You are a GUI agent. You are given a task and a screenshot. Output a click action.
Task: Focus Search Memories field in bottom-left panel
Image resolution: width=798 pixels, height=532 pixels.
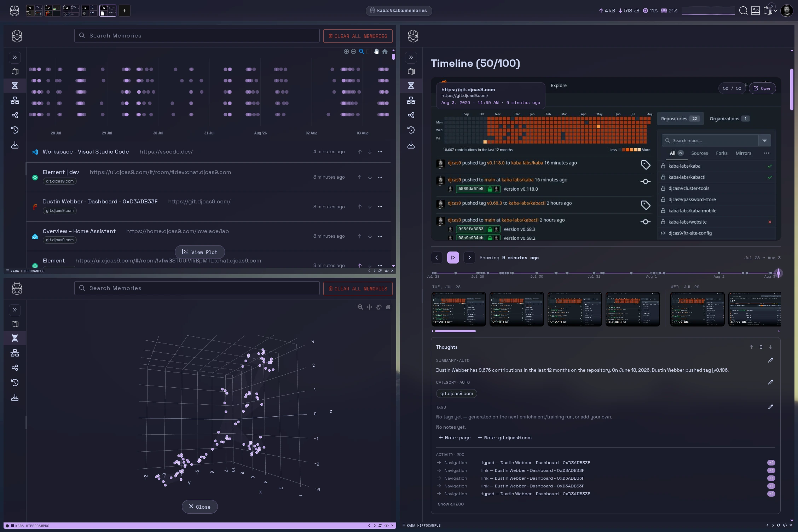click(x=197, y=288)
